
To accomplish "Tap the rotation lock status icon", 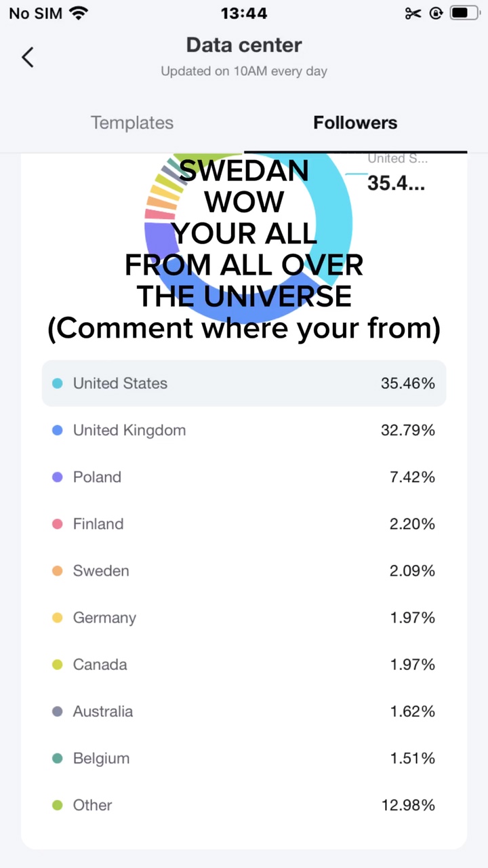I will coord(436,13).
